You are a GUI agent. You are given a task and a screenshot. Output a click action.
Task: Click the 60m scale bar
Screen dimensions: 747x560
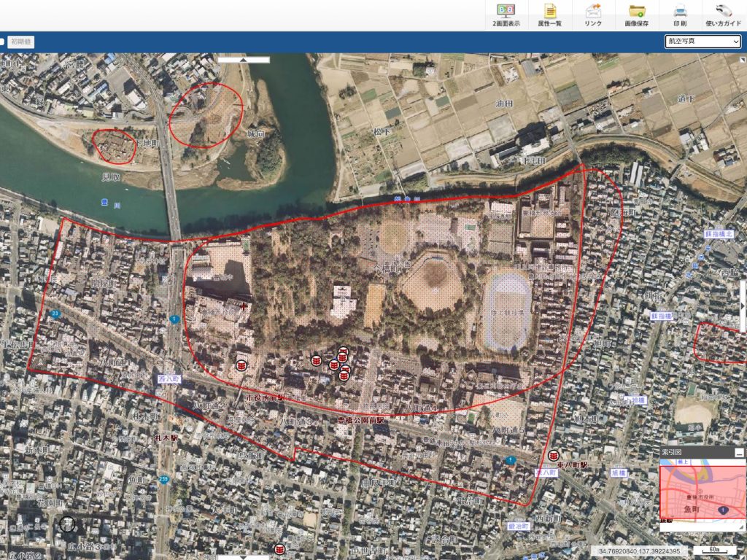point(714,551)
